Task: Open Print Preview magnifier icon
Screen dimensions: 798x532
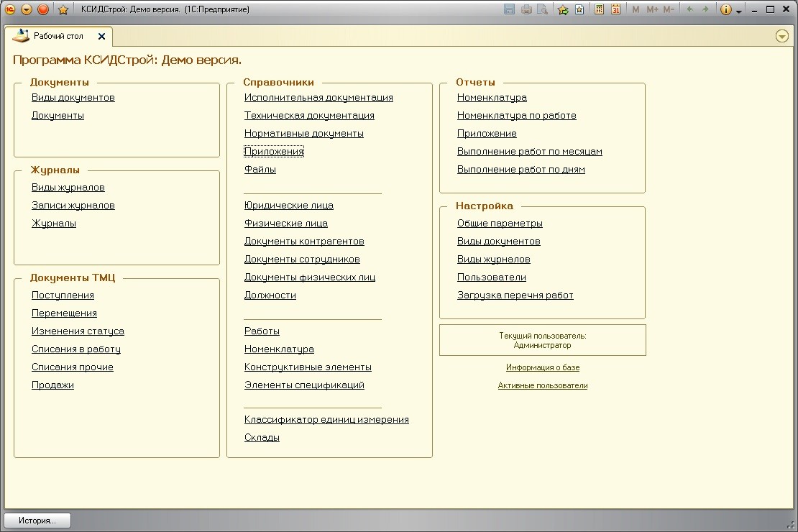Action: click(543, 9)
